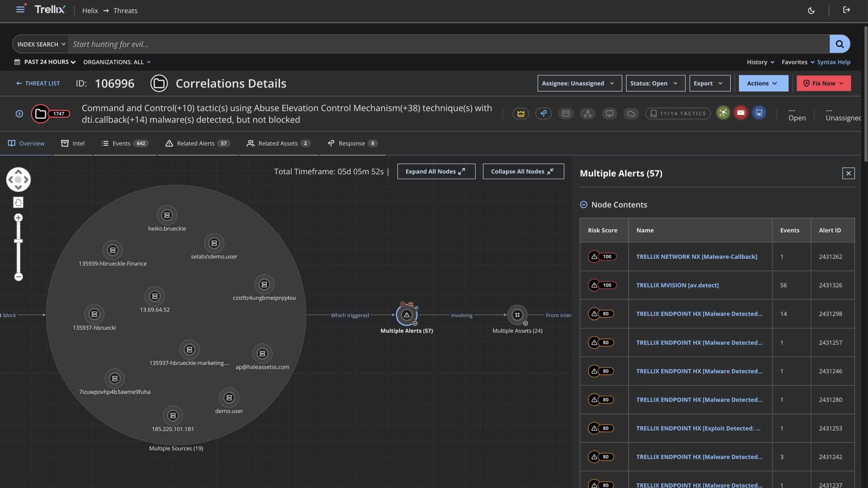Open TRELLIX NETWORK NX [Malware-Callback] alert
The width and height of the screenshot is (868, 488).
point(696,257)
